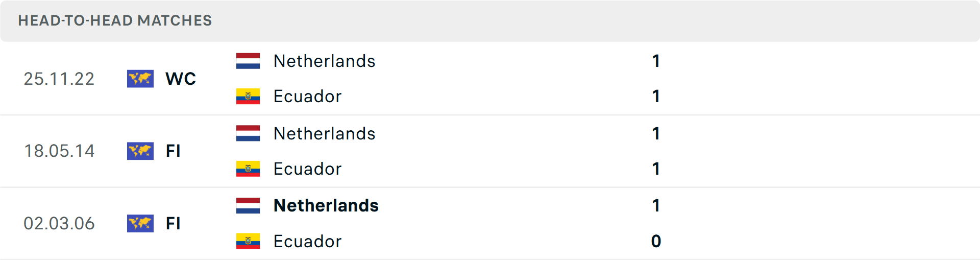Image resolution: width=980 pixels, height=260 pixels.
Task: Select Netherlands team name in World Cup match
Action: tap(324, 61)
